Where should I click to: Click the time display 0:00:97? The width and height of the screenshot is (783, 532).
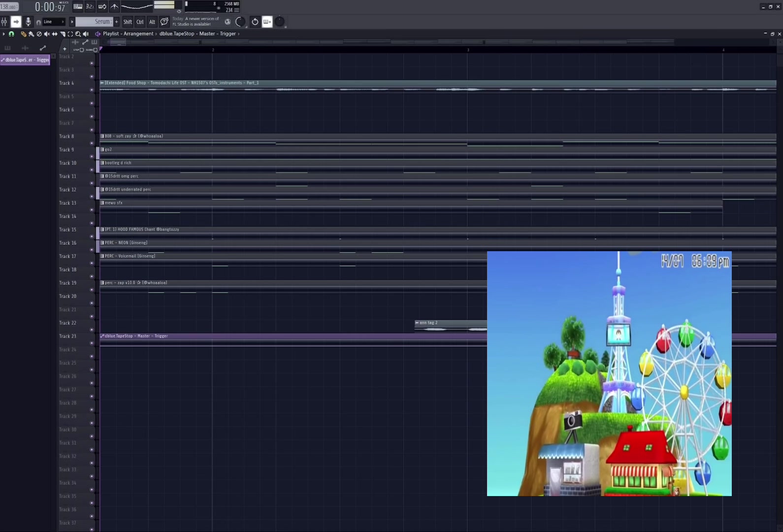tap(50, 7)
